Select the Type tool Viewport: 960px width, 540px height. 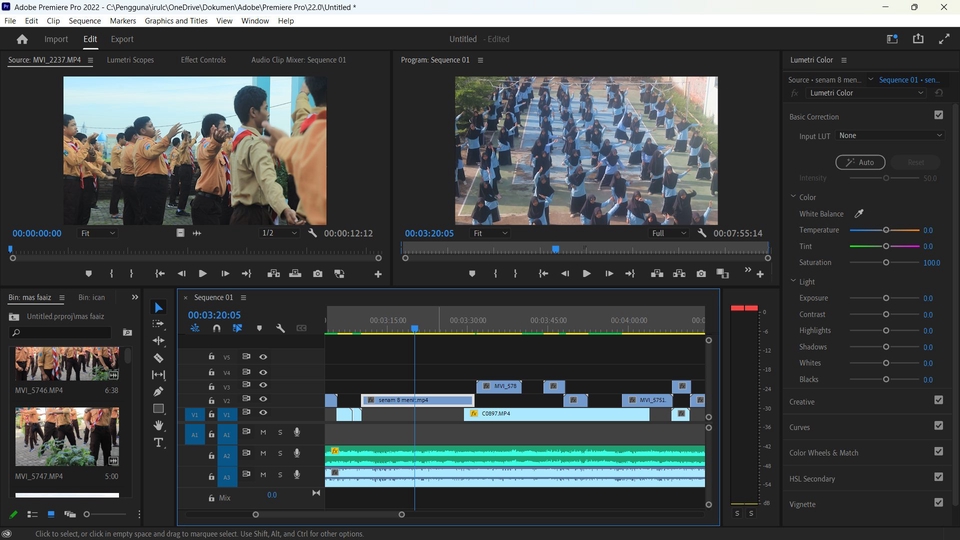159,442
